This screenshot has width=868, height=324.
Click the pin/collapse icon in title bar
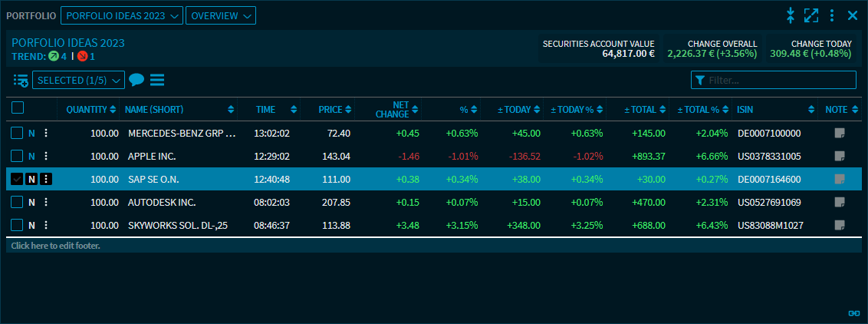tap(791, 15)
